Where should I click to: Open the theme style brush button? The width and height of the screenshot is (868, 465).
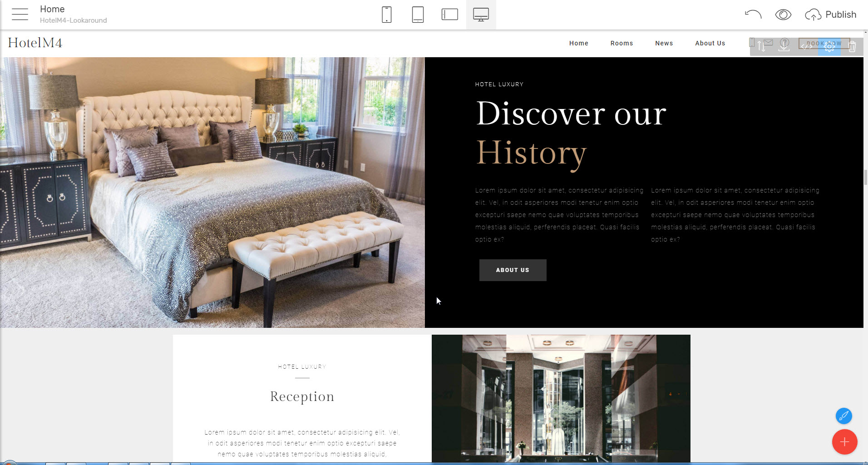point(844,416)
